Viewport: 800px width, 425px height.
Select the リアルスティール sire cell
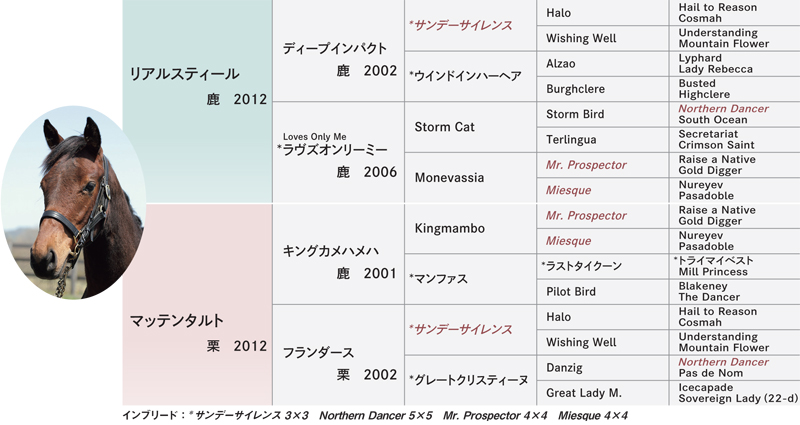coord(197,101)
